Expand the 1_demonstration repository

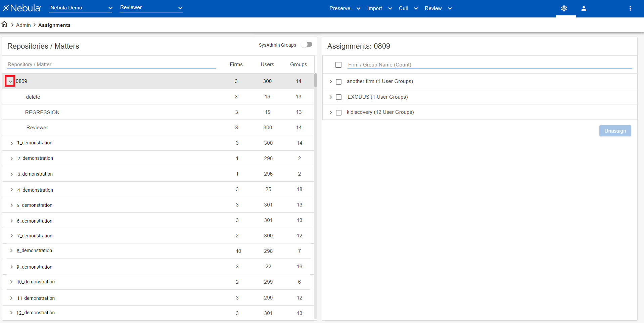tap(11, 143)
